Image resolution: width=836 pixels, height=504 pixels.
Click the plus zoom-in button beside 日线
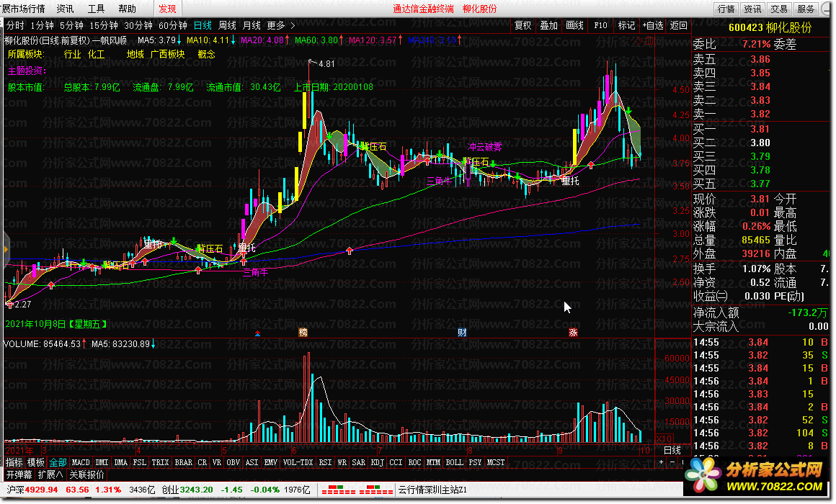pos(661,462)
